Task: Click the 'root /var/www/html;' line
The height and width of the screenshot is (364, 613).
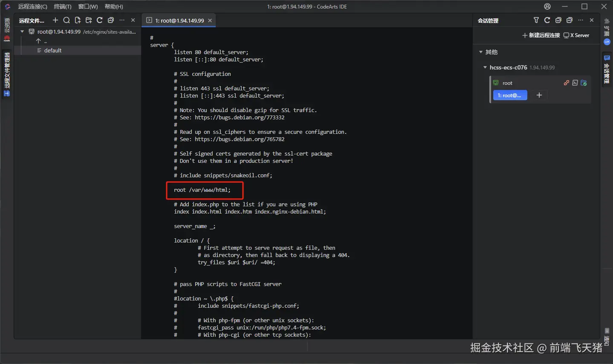Action: pyautogui.click(x=202, y=190)
